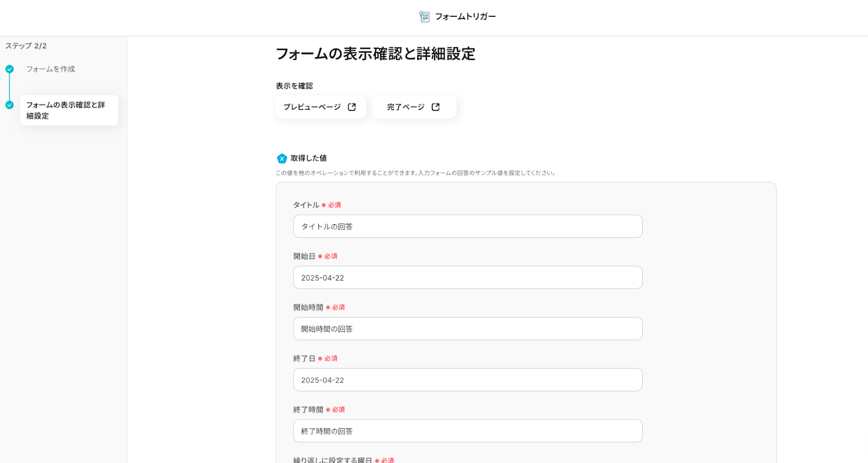The height and width of the screenshot is (463, 868).
Task: Select the 終了日 date input field
Action: click(x=468, y=380)
